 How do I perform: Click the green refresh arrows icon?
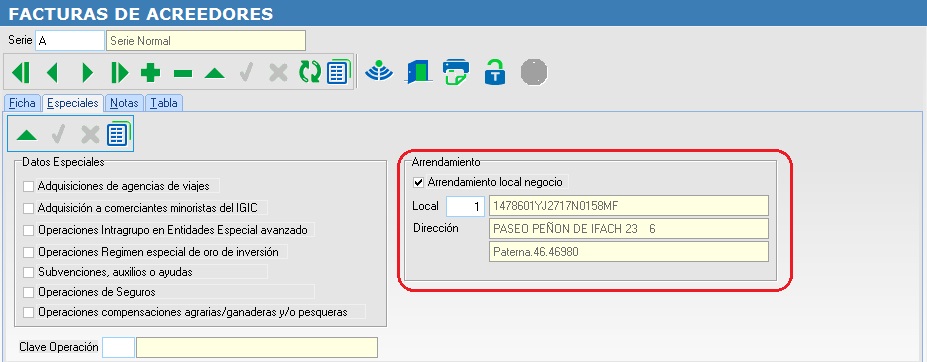tap(309, 73)
